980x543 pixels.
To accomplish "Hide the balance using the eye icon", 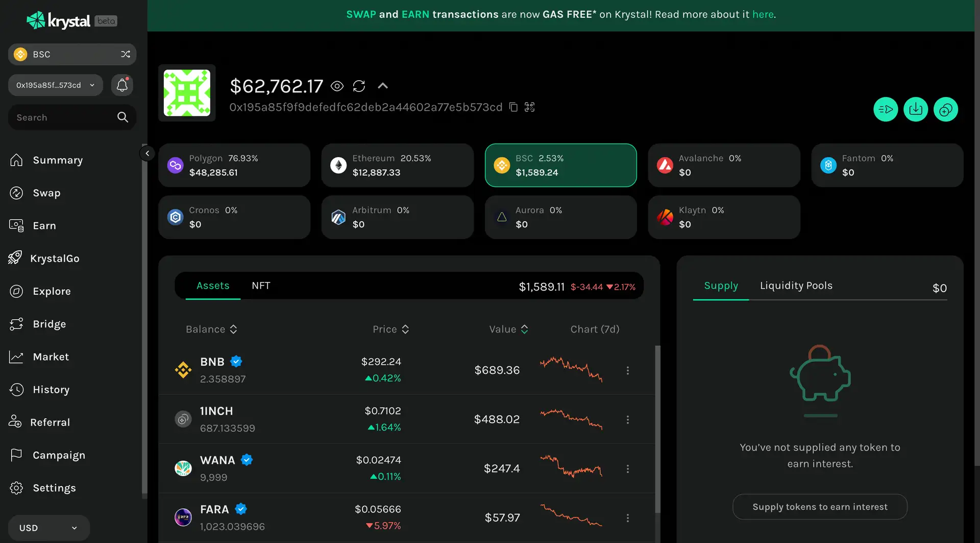I will coord(337,86).
